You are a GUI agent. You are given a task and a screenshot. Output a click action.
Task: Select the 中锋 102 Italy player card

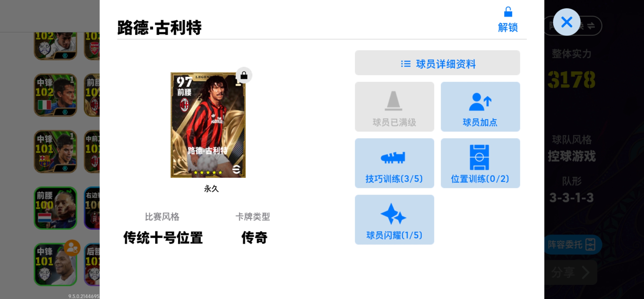coord(55,95)
